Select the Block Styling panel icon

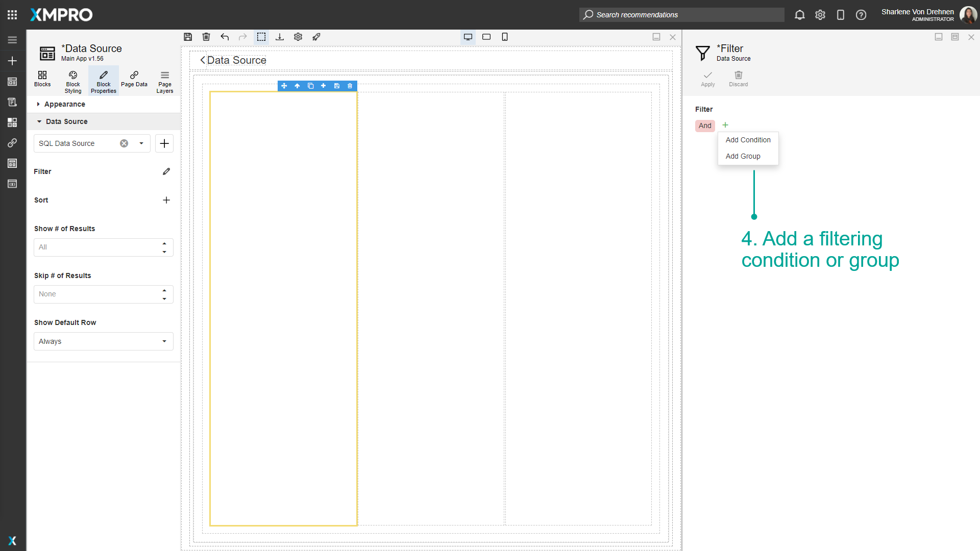[72, 80]
